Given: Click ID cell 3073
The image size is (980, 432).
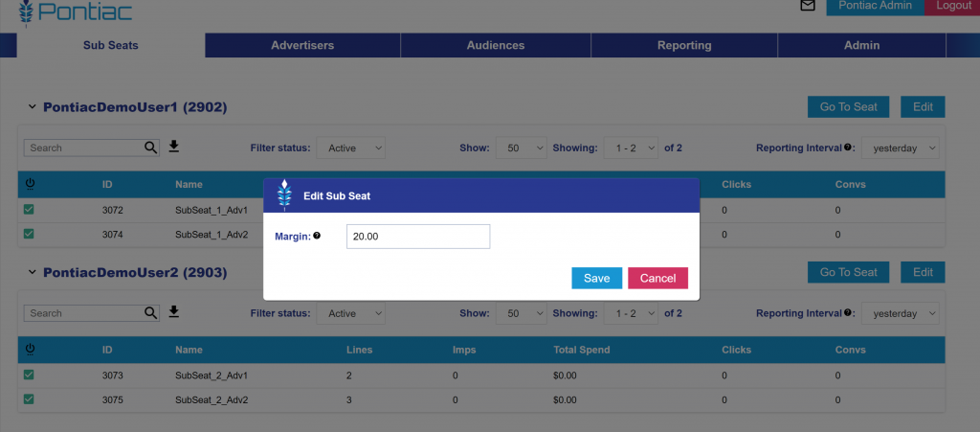Looking at the screenshot, I should 113,375.
